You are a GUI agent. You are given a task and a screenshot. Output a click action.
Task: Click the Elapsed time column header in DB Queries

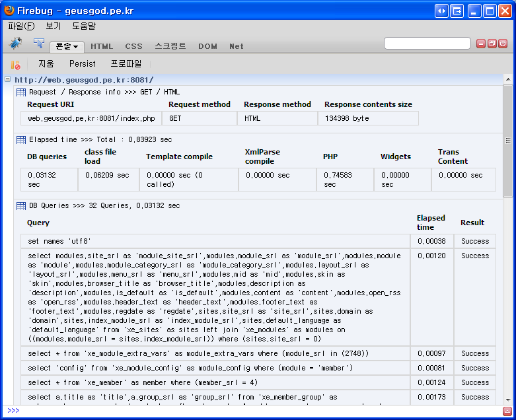[431, 223]
